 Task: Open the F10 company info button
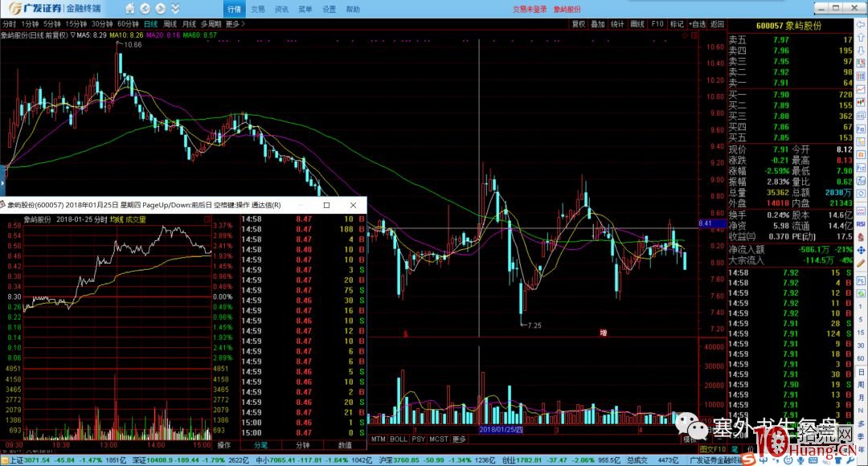click(x=657, y=24)
